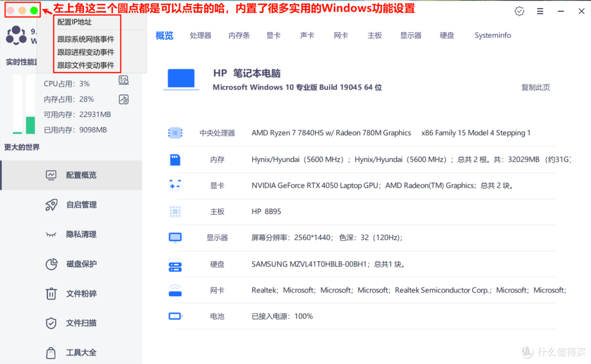The height and width of the screenshot is (364, 591).
Task: Open the Systeminfo tab
Action: pyautogui.click(x=493, y=36)
